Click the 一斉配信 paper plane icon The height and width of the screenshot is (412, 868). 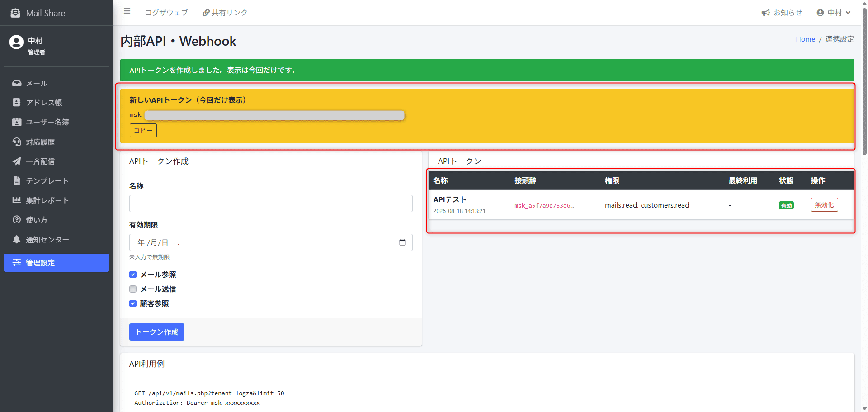(x=17, y=161)
